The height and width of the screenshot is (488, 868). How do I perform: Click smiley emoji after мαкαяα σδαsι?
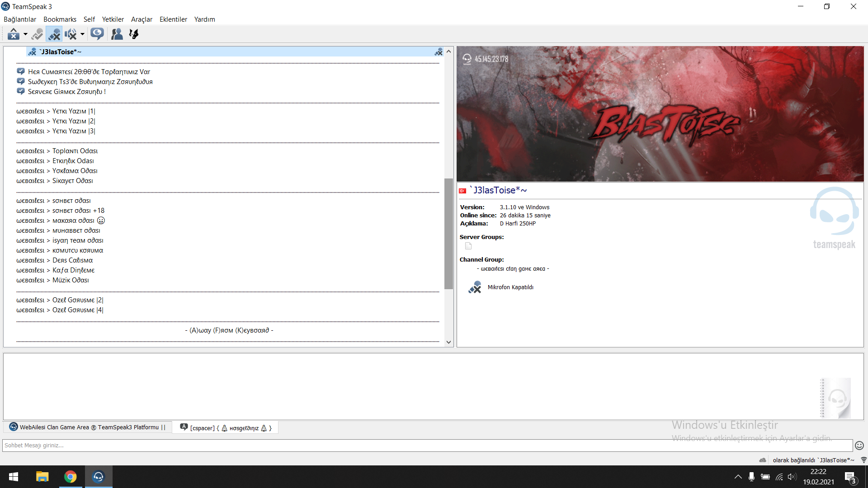101,221
